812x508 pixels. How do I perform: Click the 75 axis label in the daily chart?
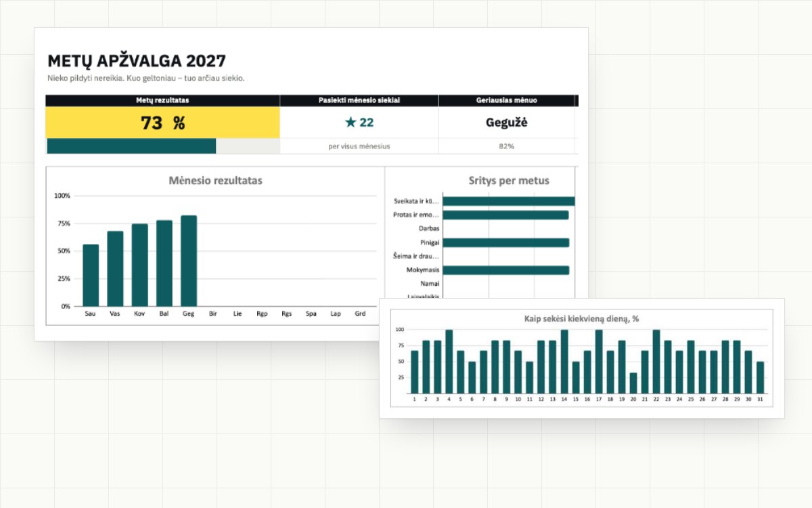[x=400, y=345]
